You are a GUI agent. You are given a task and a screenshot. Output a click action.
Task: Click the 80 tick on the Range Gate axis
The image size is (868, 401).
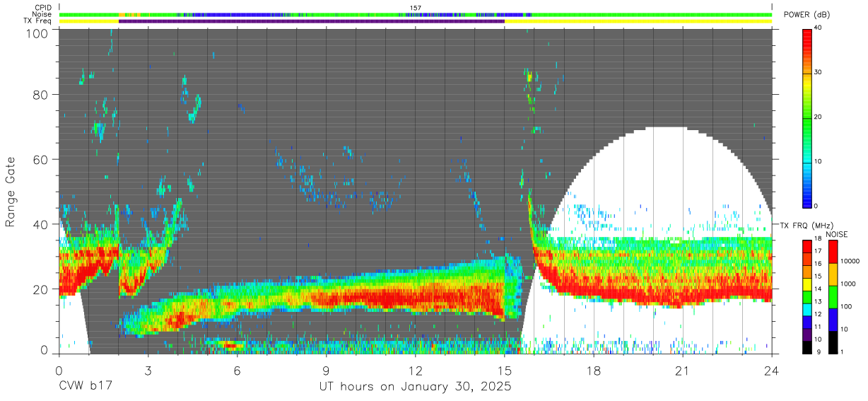tap(41, 94)
